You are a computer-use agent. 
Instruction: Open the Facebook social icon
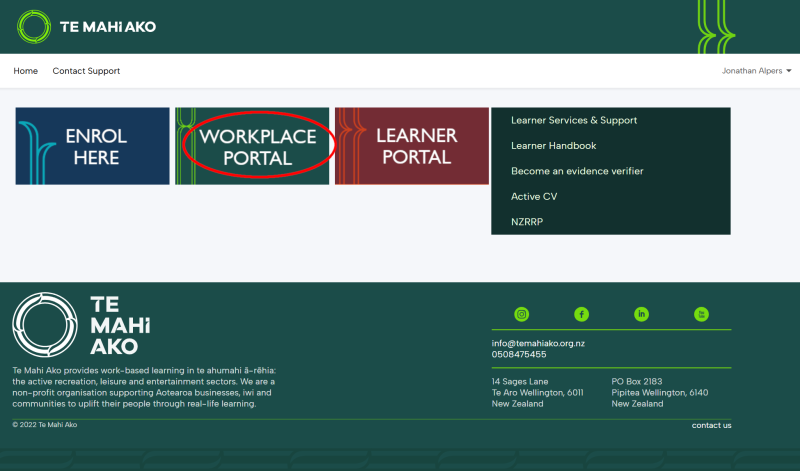pyautogui.click(x=581, y=314)
